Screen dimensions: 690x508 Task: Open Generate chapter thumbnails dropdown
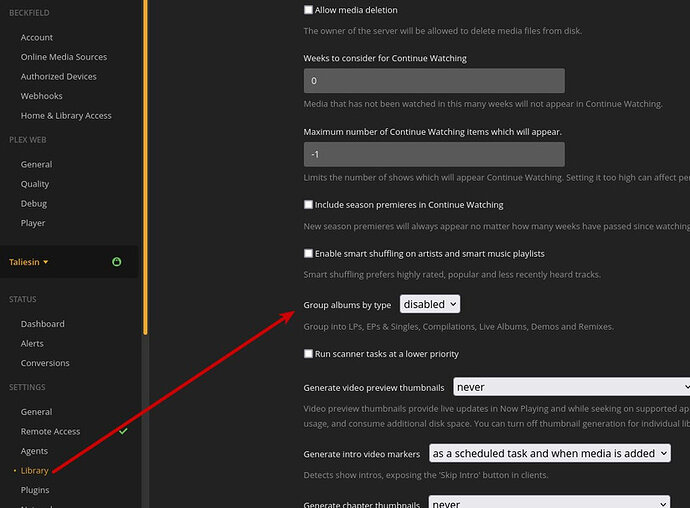pos(550,502)
